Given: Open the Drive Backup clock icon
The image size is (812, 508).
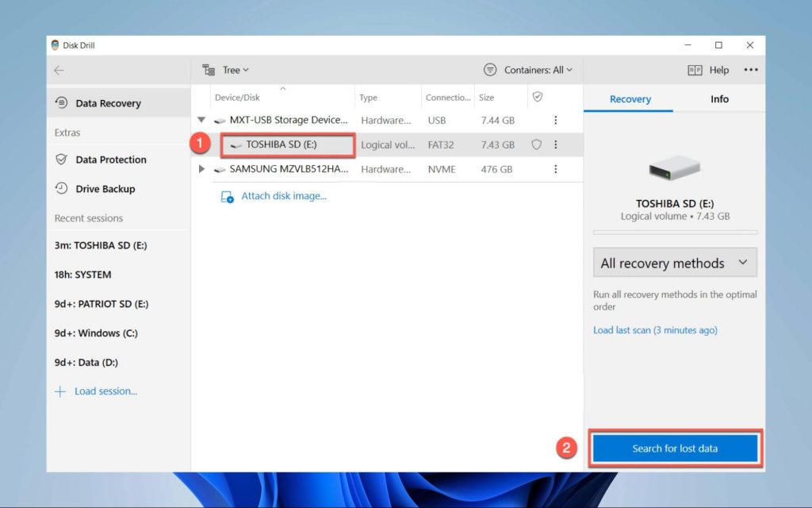Looking at the screenshot, I should tap(62, 189).
